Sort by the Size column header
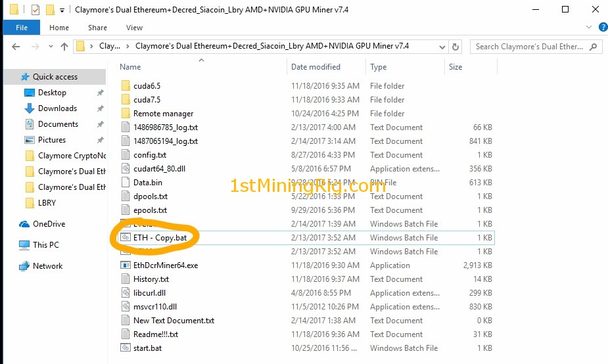 pyautogui.click(x=456, y=66)
